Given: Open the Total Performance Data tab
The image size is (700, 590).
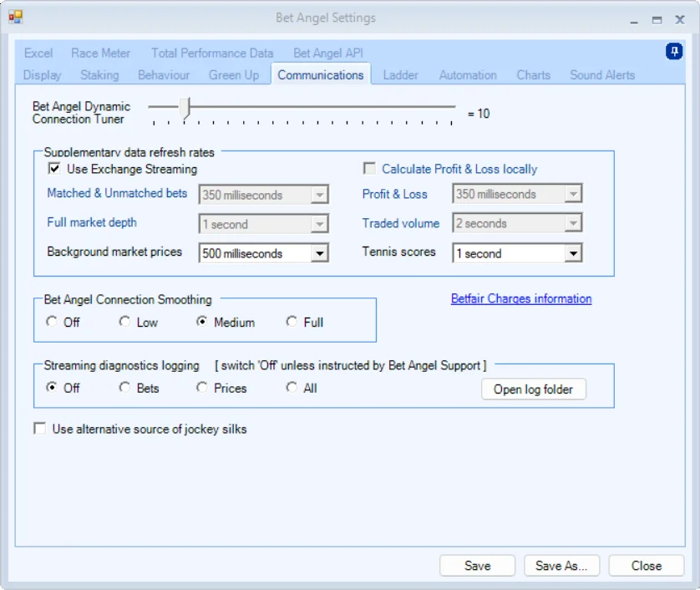Looking at the screenshot, I should click(212, 53).
